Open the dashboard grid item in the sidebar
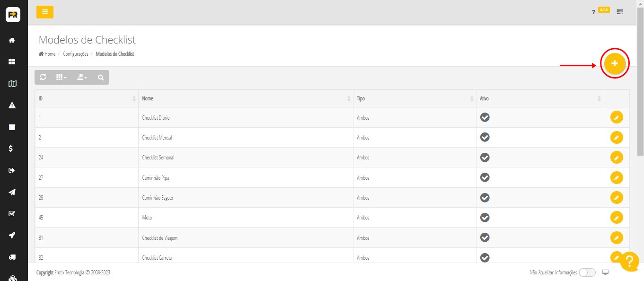Viewport: 644px width, 281px height. pos(12,62)
